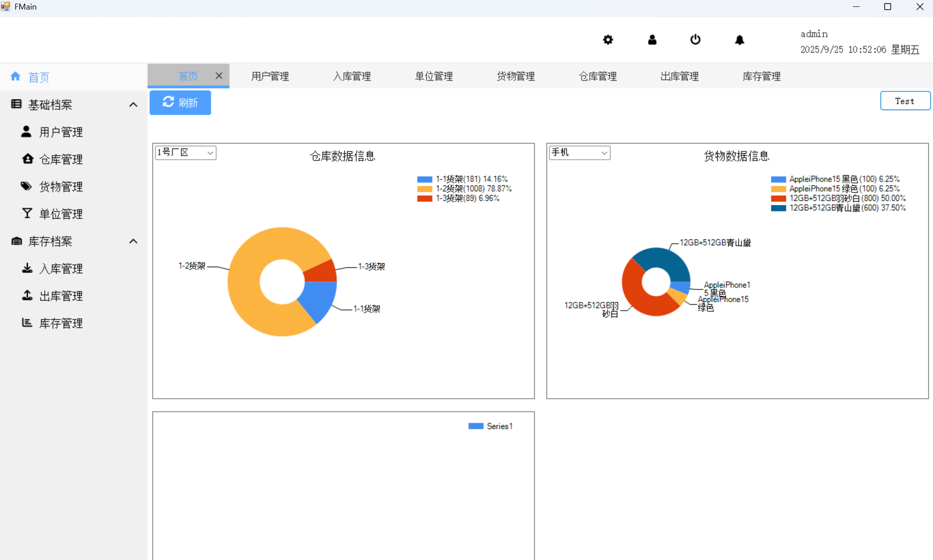Viewport: 933px width, 560px height.
Task: Open notifications bell icon
Action: (x=739, y=40)
